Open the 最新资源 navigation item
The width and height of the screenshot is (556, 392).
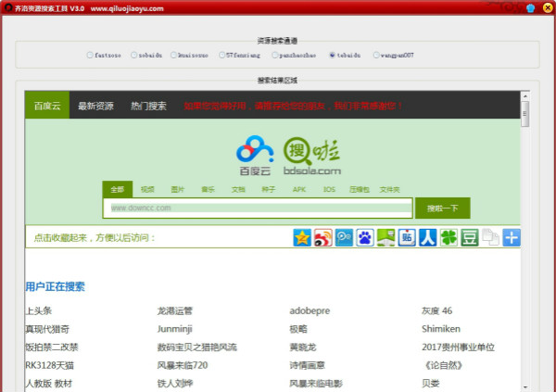tap(95, 106)
